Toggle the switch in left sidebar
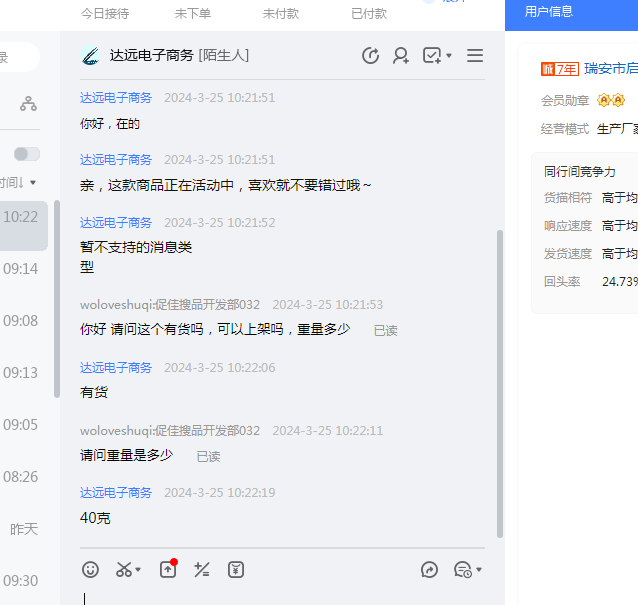Screen dimensions: 638x605 (x=27, y=154)
